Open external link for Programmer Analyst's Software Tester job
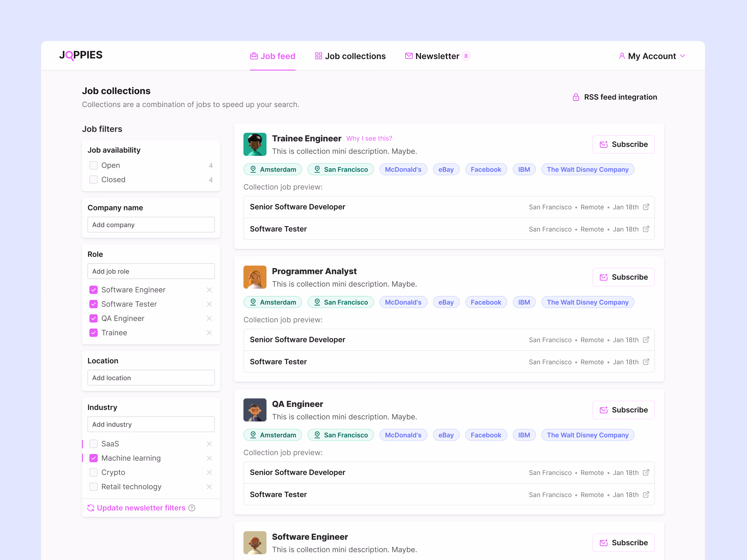The height and width of the screenshot is (560, 747). point(646,362)
